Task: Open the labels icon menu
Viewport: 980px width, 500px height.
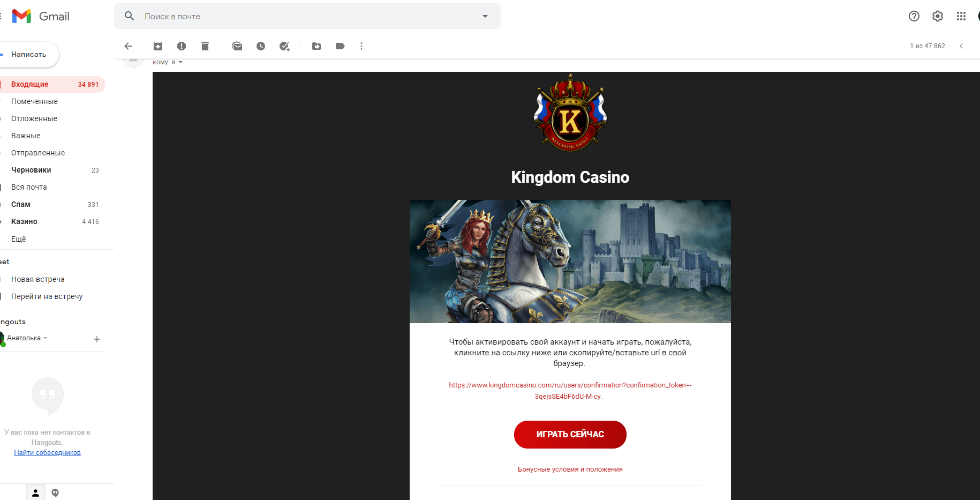Action: point(340,46)
